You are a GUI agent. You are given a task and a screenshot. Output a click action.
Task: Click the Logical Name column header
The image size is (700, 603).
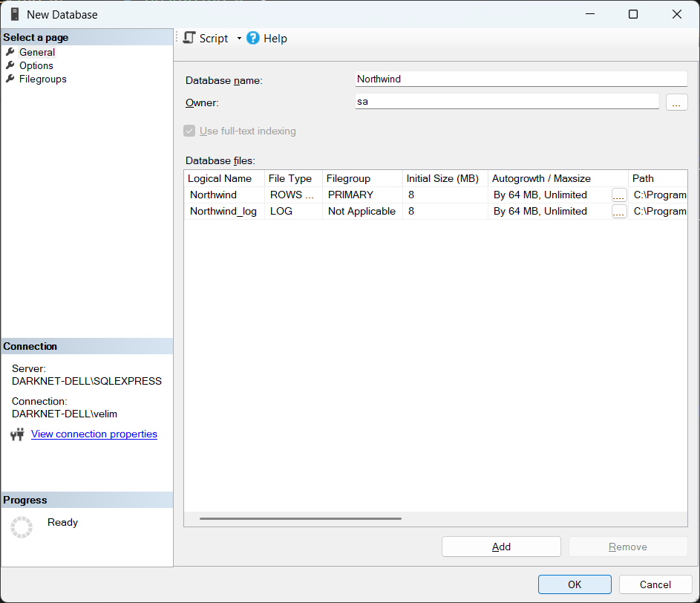220,178
